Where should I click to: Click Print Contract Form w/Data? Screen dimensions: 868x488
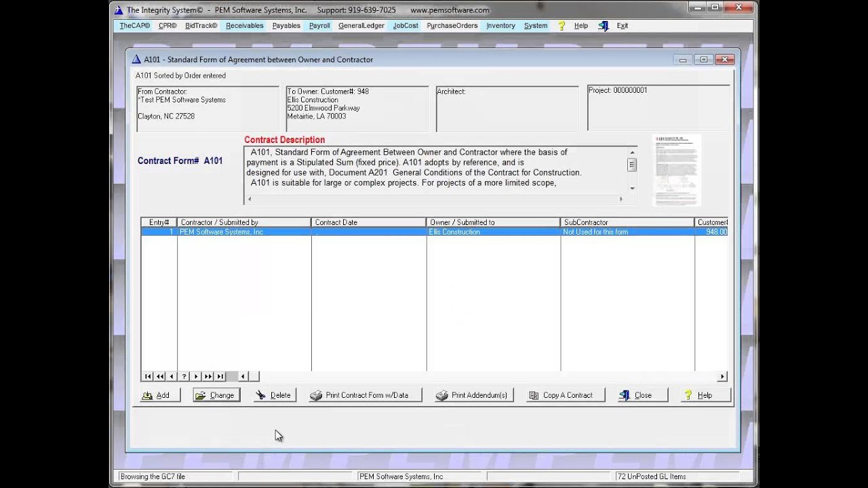pyautogui.click(x=365, y=395)
